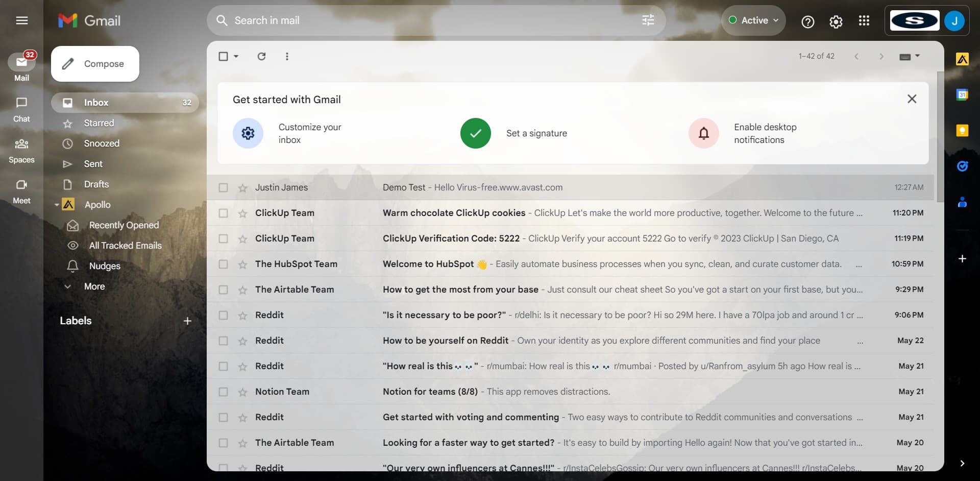Star the ClickUp Verification Code email
This screenshot has height=481, width=980.
[242, 238]
